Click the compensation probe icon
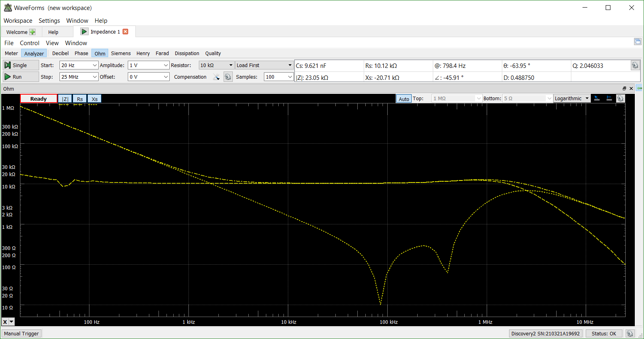This screenshot has width=644, height=339. [216, 77]
